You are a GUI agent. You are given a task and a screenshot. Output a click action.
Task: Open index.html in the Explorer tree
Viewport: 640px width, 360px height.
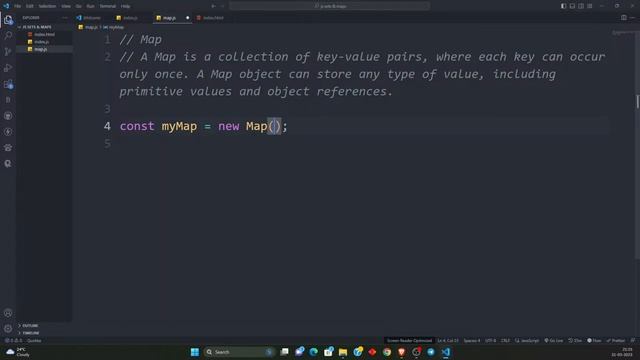(44, 34)
